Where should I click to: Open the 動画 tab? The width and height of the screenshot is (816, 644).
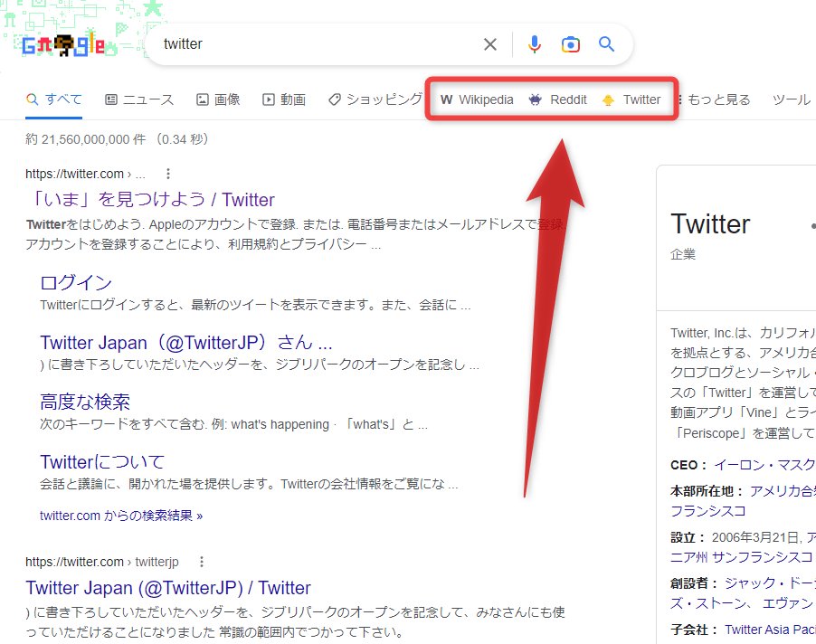tap(284, 99)
